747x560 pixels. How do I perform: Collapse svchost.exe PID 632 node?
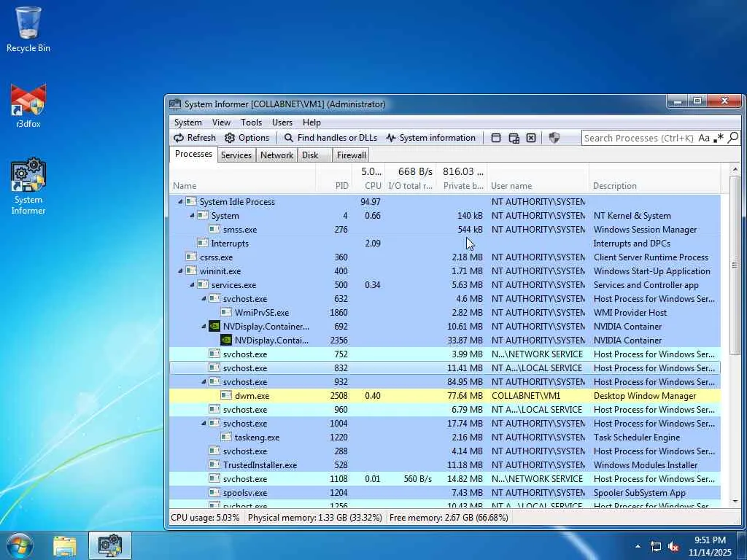coord(204,298)
